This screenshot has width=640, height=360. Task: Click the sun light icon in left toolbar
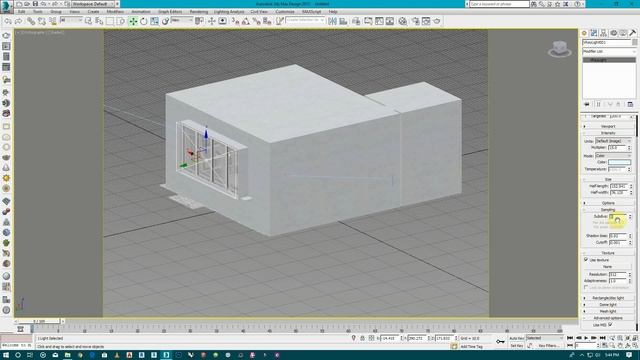click(6, 178)
